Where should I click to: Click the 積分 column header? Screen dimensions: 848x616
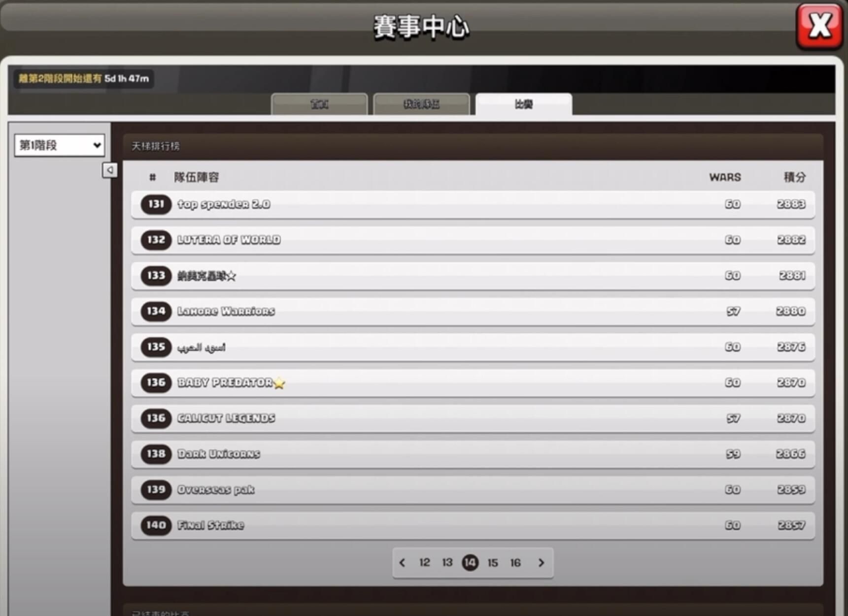coord(795,177)
